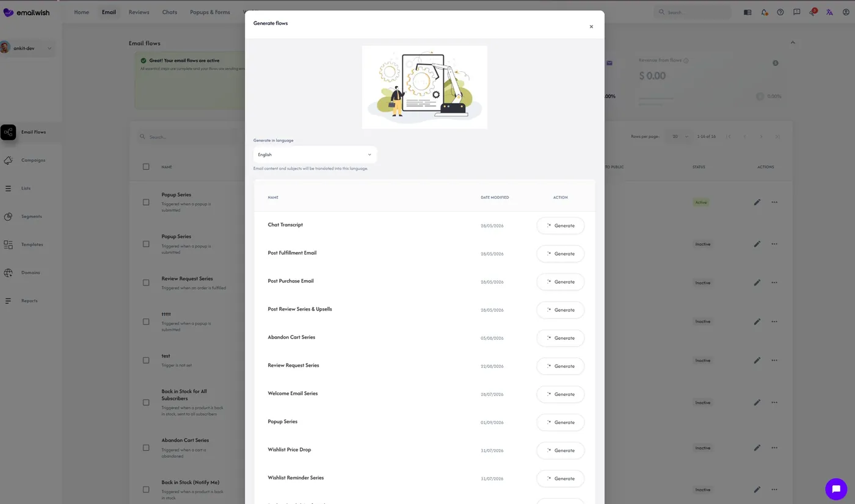The width and height of the screenshot is (855, 504).
Task: Tick the checkbox for the test flow
Action: point(146,360)
